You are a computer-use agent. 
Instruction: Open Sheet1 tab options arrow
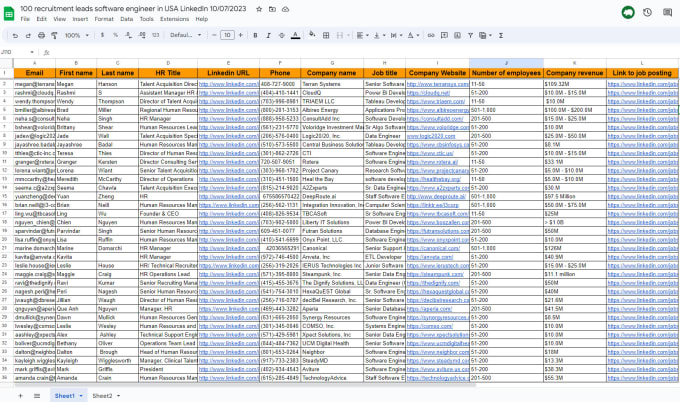click(81, 396)
